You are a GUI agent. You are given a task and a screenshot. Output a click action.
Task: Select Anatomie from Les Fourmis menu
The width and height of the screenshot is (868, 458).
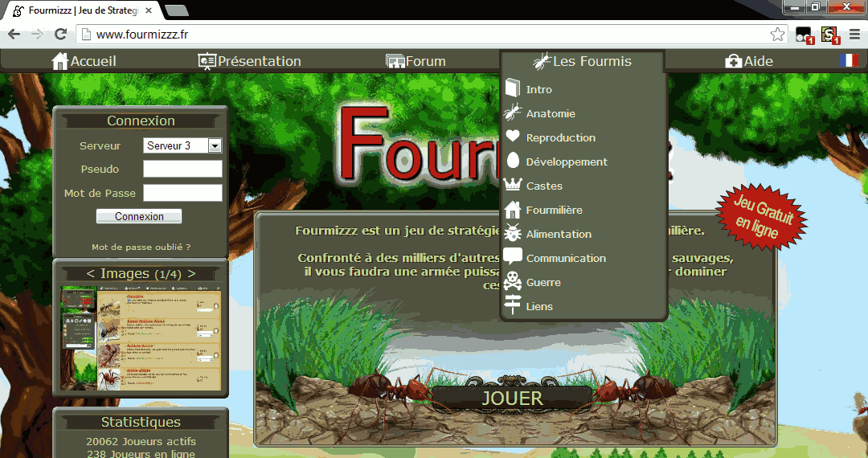tap(551, 113)
